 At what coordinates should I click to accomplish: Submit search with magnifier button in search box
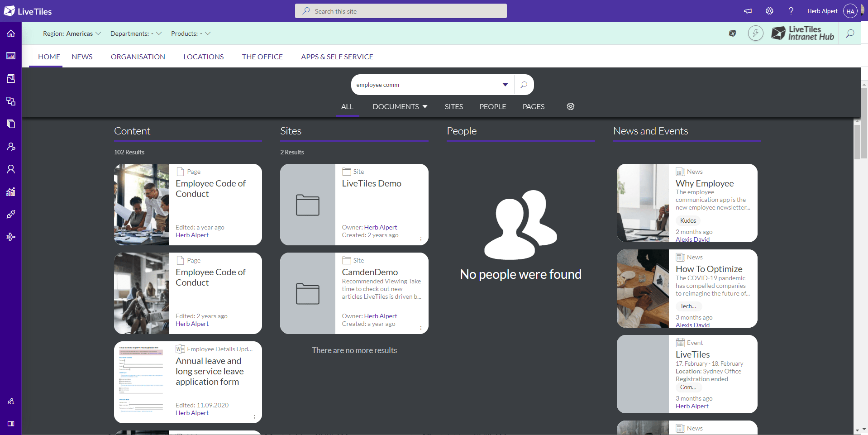tap(524, 85)
